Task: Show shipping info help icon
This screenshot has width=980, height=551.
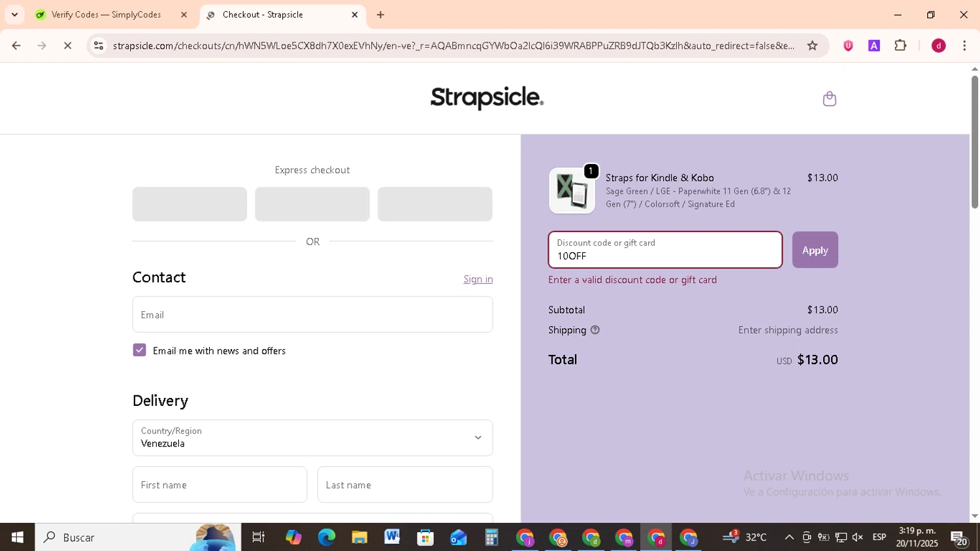Action: (595, 330)
